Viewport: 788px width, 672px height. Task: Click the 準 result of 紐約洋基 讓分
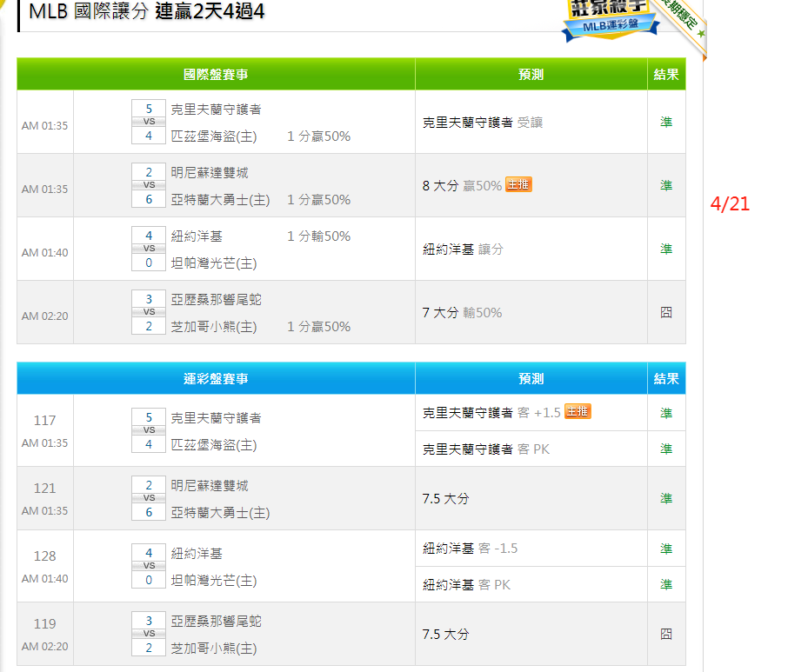(x=666, y=250)
